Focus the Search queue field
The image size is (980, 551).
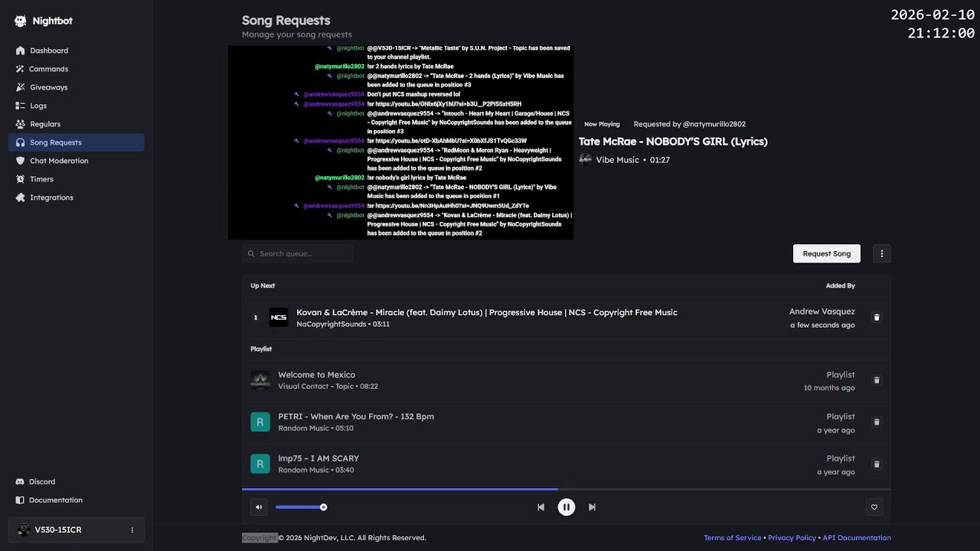(297, 253)
